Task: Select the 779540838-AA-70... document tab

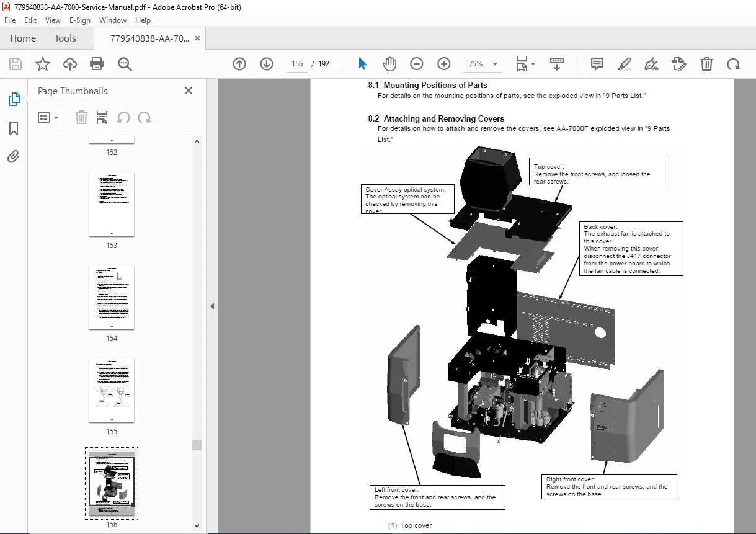Action: tap(149, 38)
